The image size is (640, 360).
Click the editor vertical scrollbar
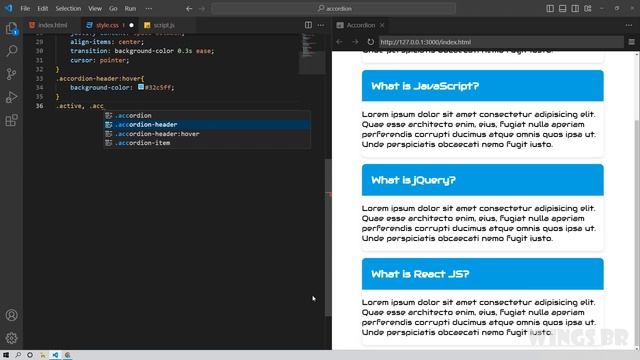[328, 237]
